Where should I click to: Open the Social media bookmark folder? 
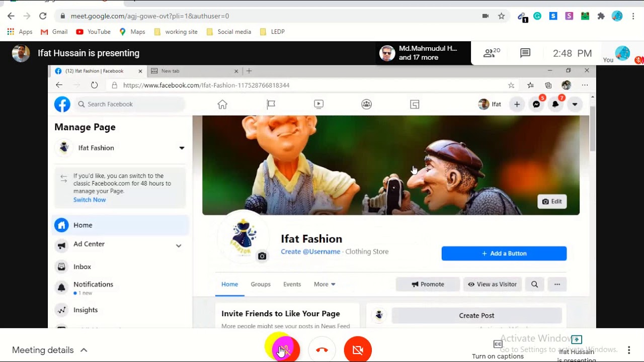coord(229,32)
